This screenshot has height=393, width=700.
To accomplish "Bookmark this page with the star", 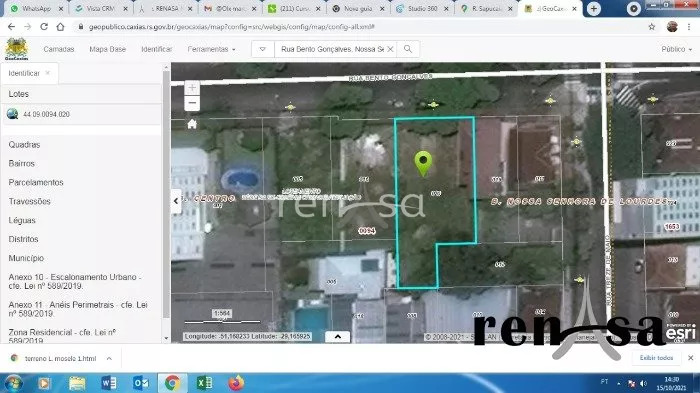I will click(652, 27).
